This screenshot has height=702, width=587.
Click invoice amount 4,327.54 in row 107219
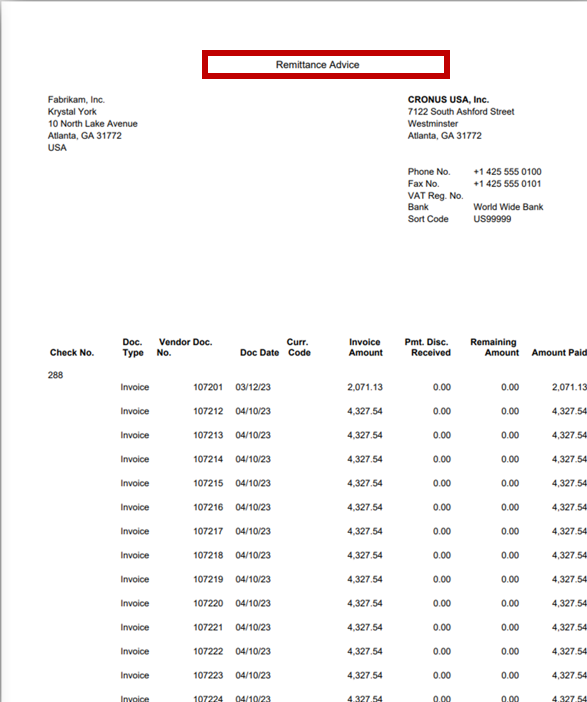point(365,579)
